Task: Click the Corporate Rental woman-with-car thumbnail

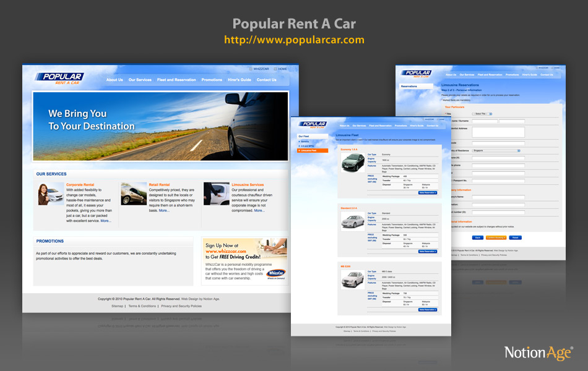Action: pyautogui.click(x=51, y=194)
